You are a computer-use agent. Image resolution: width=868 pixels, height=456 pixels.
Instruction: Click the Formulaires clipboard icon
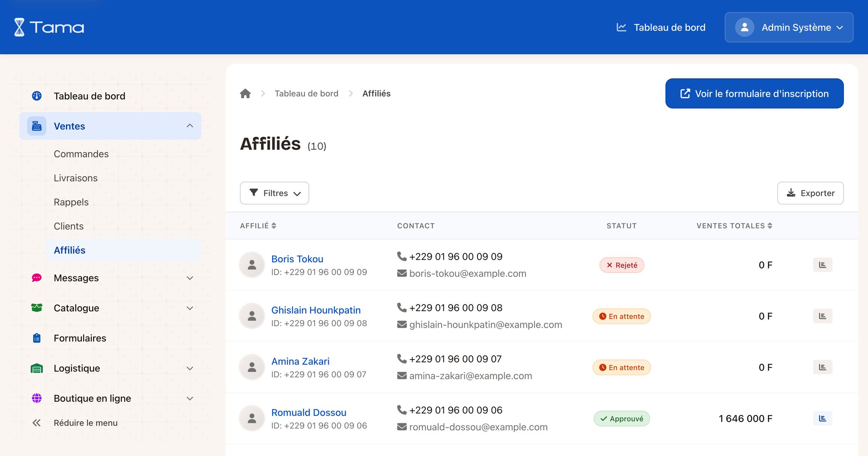(37, 338)
